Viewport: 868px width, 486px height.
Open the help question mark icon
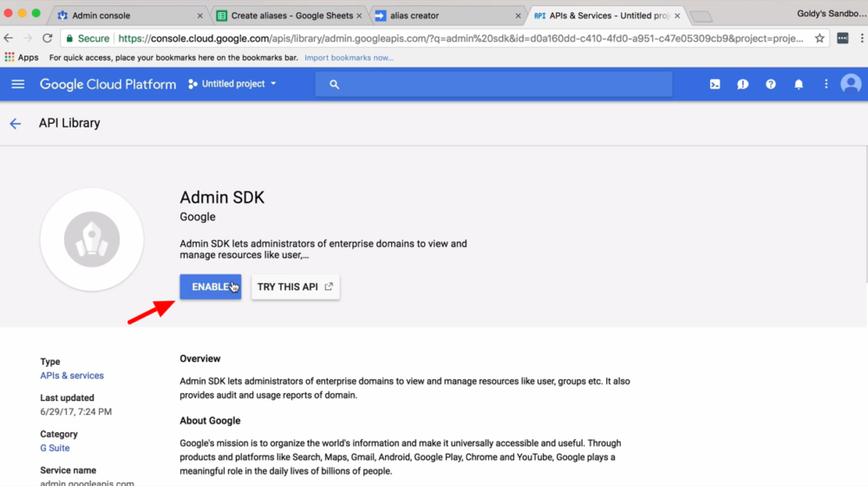click(x=771, y=84)
